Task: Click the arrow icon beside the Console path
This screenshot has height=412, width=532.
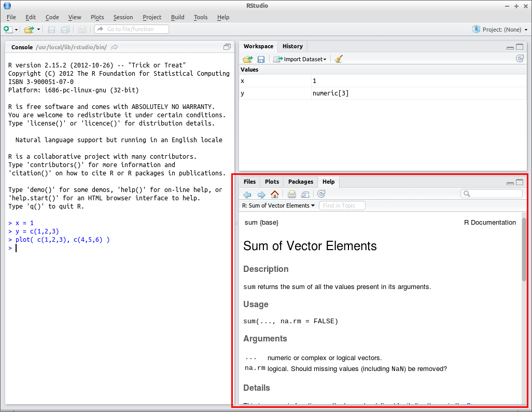Action: click(x=115, y=47)
